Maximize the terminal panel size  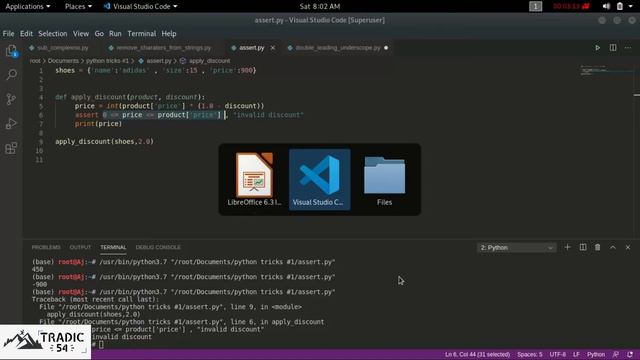tap(613, 247)
